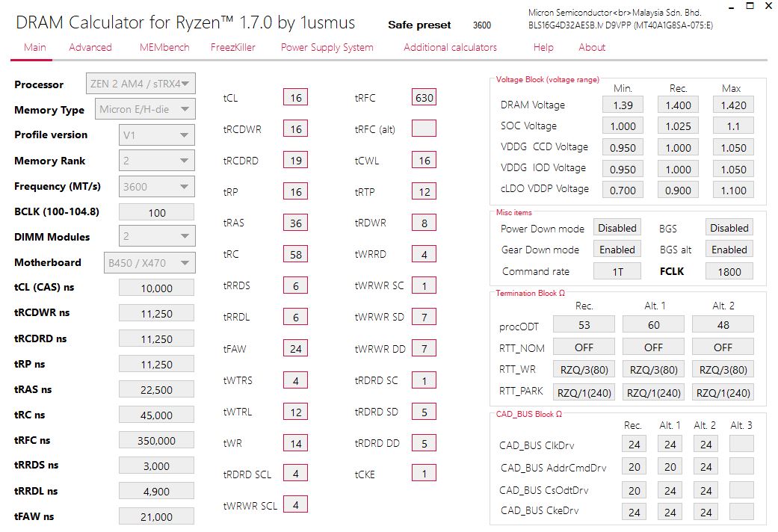Click the tRDRD SCL value box

(296, 474)
